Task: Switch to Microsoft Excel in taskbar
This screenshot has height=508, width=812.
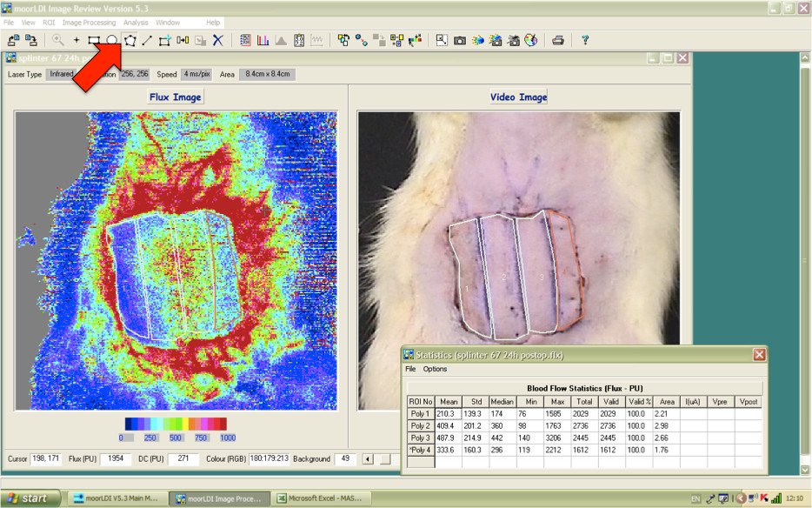Action: pyautogui.click(x=318, y=498)
